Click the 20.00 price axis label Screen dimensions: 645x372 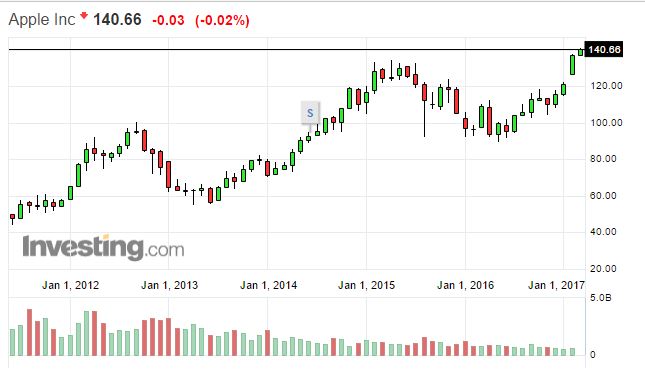(603, 269)
